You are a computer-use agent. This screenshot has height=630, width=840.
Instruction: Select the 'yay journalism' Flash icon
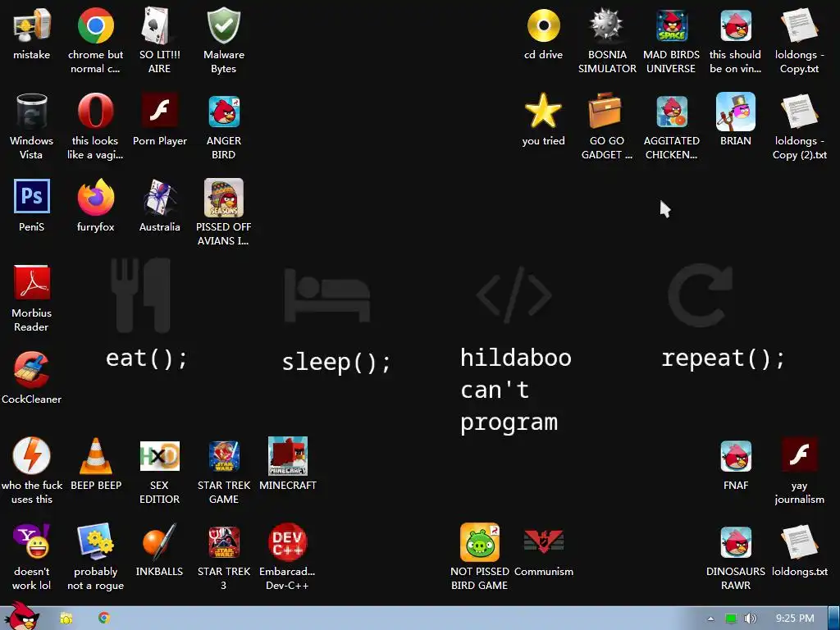coord(799,455)
